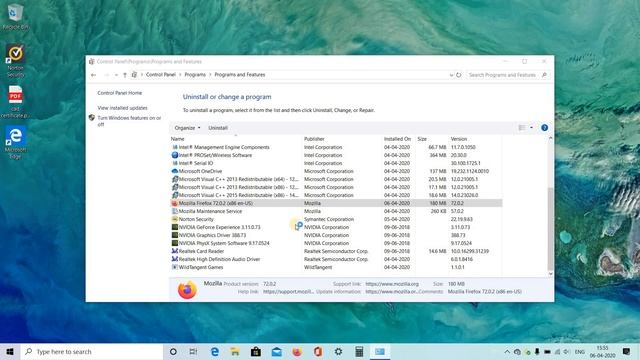The width and height of the screenshot is (640, 360).
Task: Go back using the navigation arrow
Action: click(93, 75)
